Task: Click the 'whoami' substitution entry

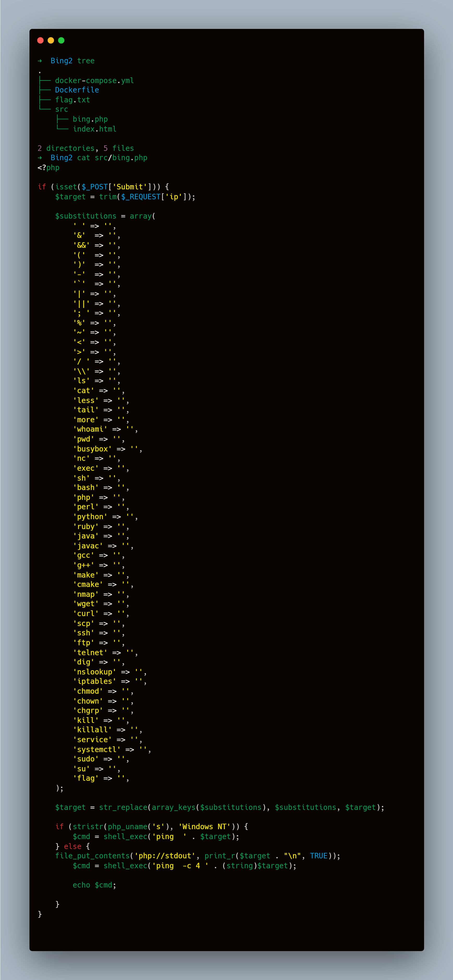Action: point(90,430)
